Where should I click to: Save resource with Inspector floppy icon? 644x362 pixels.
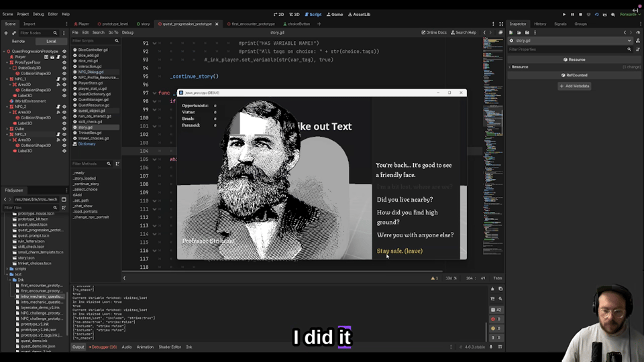[x=527, y=32]
